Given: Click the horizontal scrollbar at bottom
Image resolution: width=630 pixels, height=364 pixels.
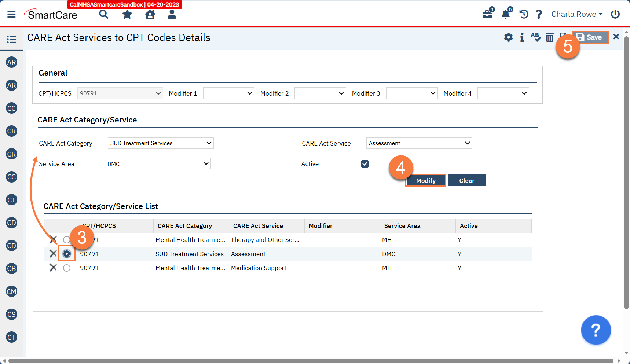Looking at the screenshot, I should click(x=310, y=361).
